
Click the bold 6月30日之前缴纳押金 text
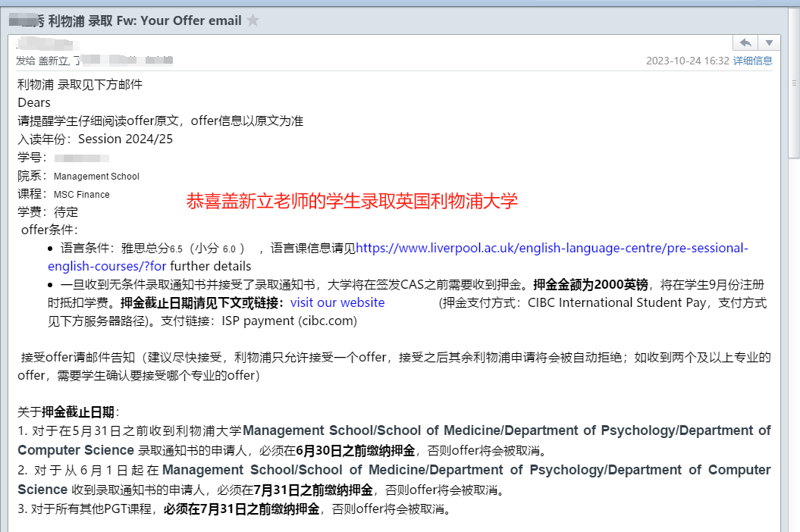355,451
